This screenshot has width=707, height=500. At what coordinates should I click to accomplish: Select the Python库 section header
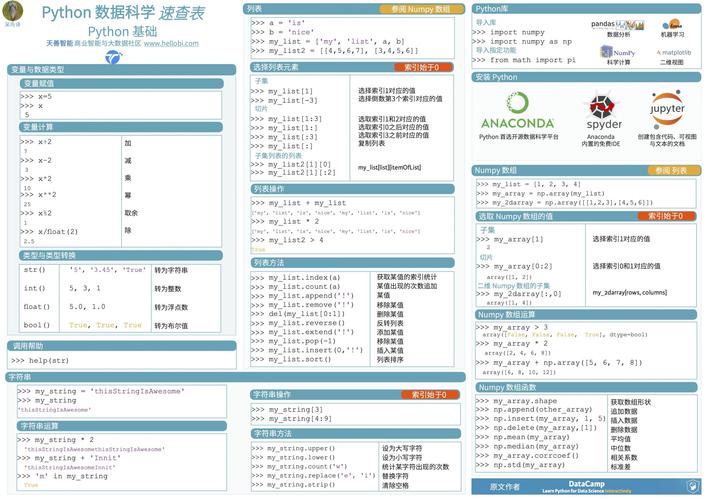586,9
